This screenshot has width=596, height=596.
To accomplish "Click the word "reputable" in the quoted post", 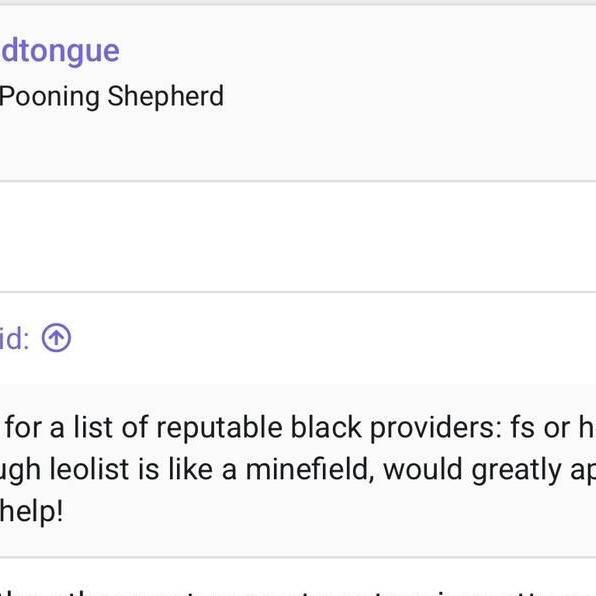I will [219, 428].
